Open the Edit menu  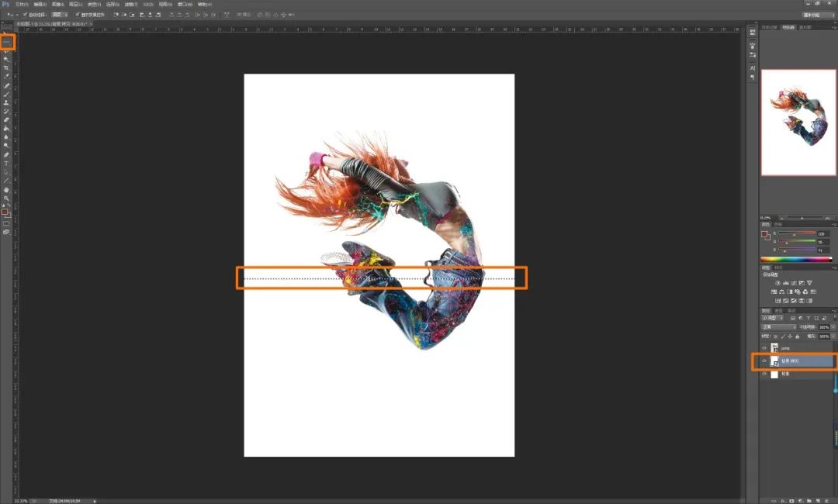pyautogui.click(x=40, y=5)
